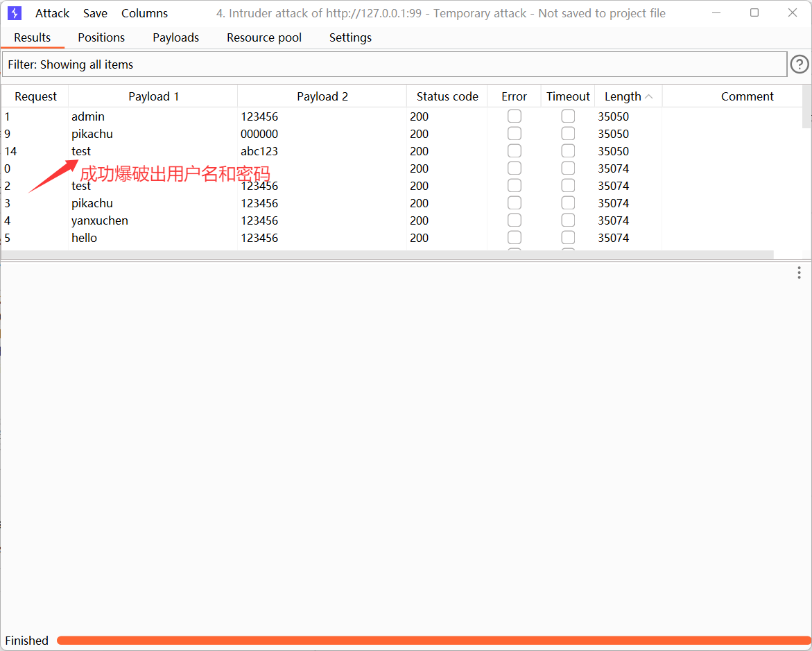Sort by the Status code column header
Viewport: 812px width, 651px height.
(447, 96)
